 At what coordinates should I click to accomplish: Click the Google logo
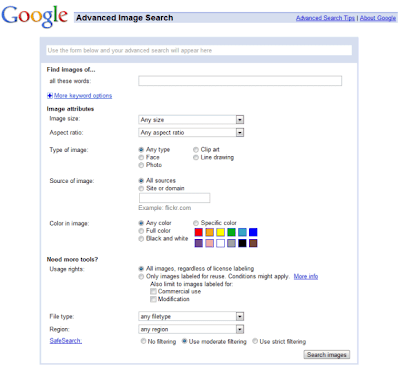[x=35, y=16]
